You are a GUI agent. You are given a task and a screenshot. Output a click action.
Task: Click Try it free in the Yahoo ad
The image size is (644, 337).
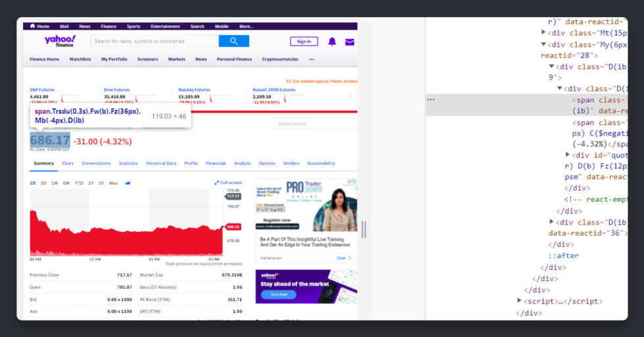[279, 294]
